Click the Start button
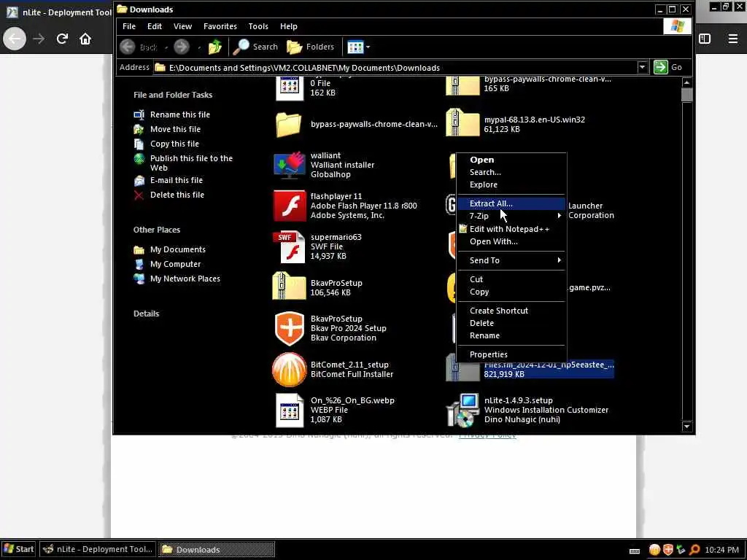This screenshot has width=747, height=560. 18,549
